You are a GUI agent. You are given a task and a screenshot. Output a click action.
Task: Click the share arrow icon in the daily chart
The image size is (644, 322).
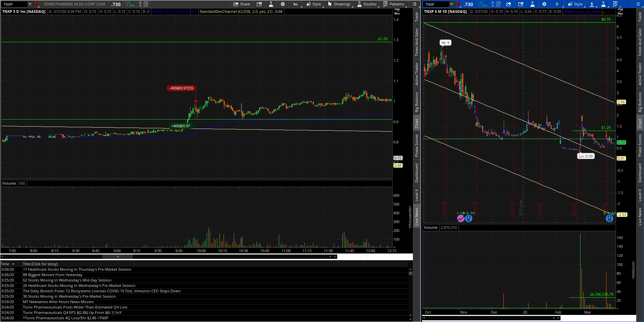click(x=509, y=4)
